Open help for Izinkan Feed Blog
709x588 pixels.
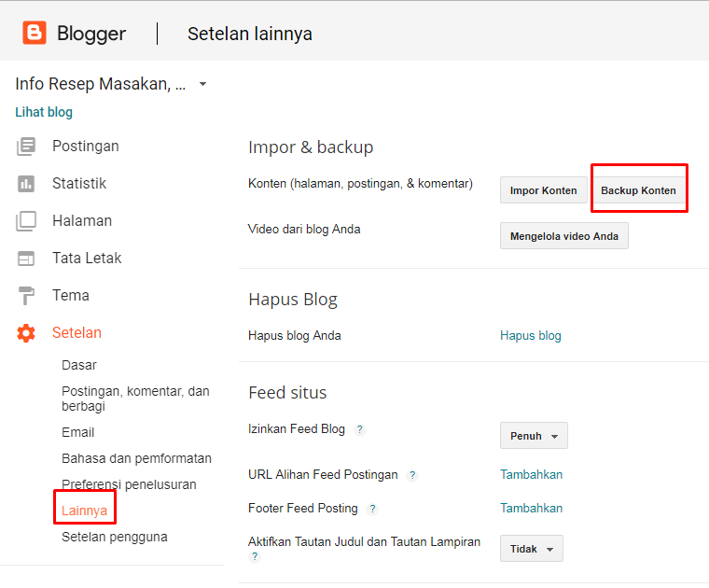(359, 429)
